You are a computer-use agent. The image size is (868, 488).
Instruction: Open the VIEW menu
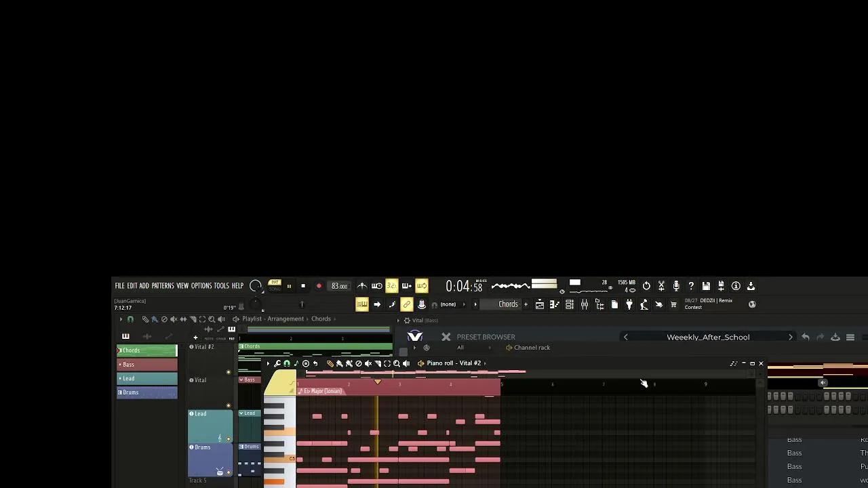click(x=182, y=286)
